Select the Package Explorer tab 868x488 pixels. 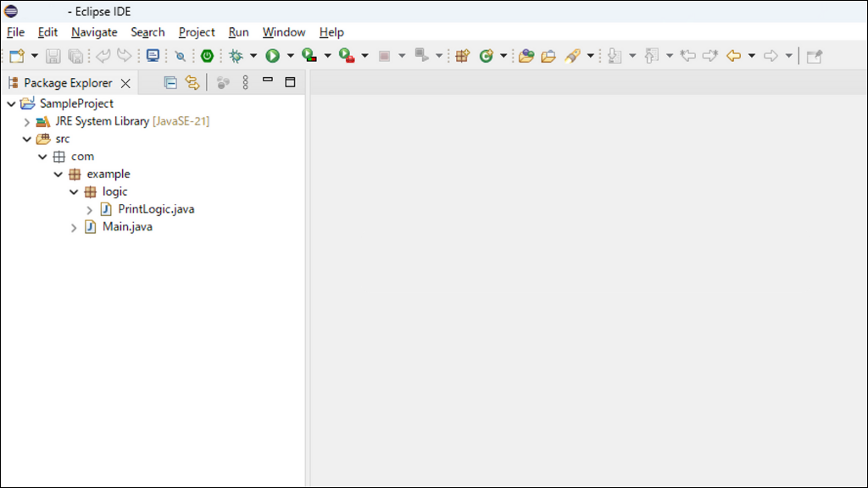pos(68,83)
